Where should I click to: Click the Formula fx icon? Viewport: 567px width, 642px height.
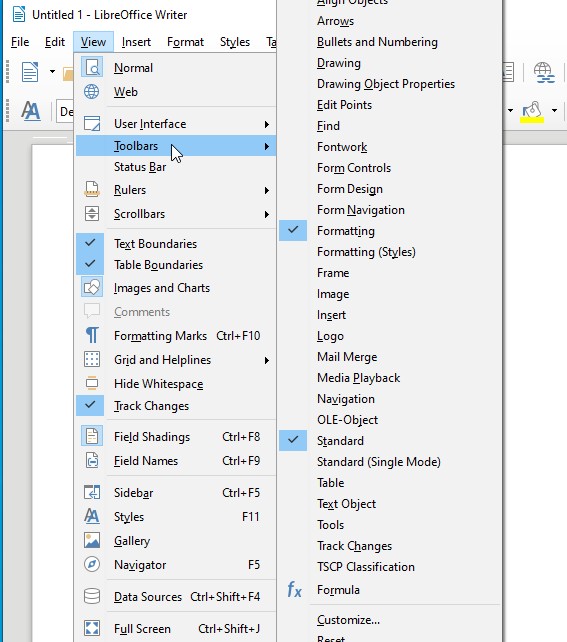tap(294, 590)
